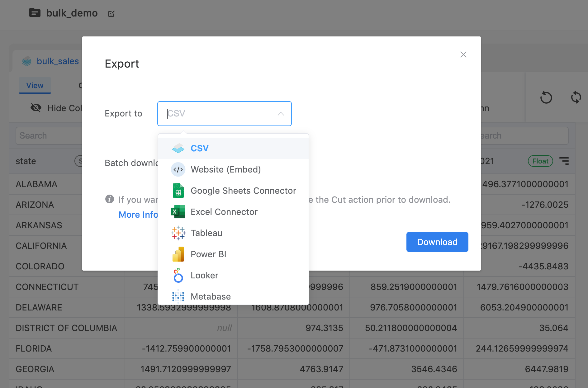Click the state column search box
Screen dimensions: 588x388
[x=49, y=136]
